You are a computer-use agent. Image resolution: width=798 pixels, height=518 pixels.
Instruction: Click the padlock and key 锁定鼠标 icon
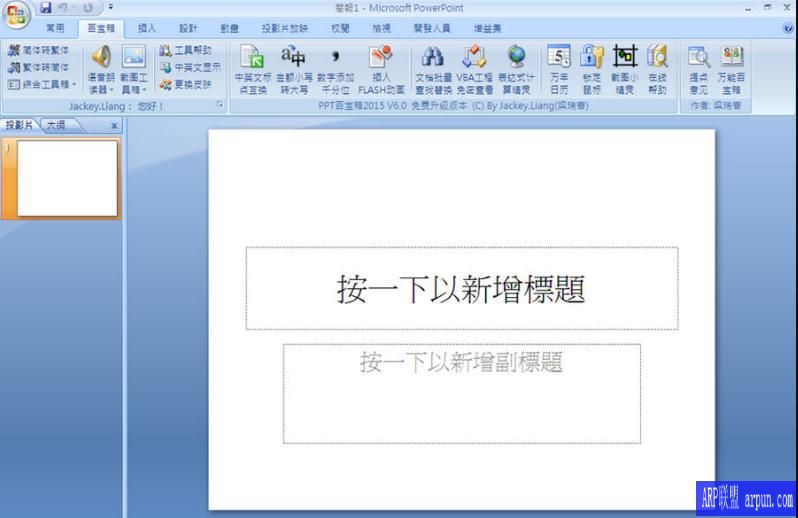tap(592, 70)
